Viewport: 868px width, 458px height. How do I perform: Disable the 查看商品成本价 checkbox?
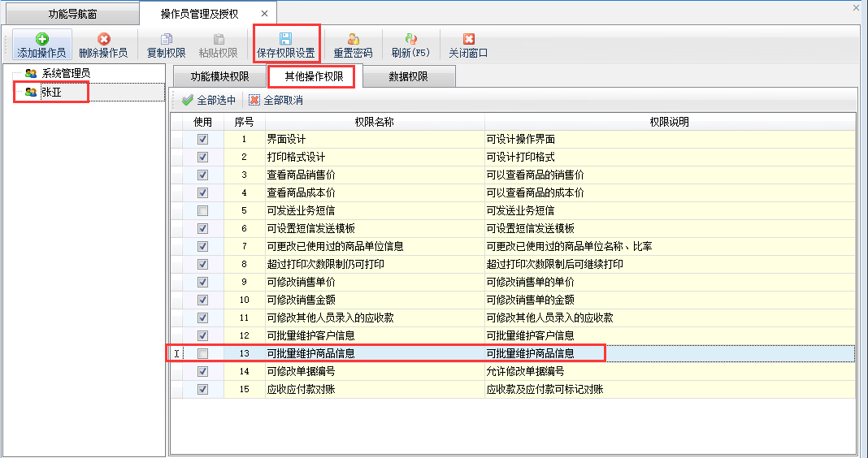coord(203,192)
